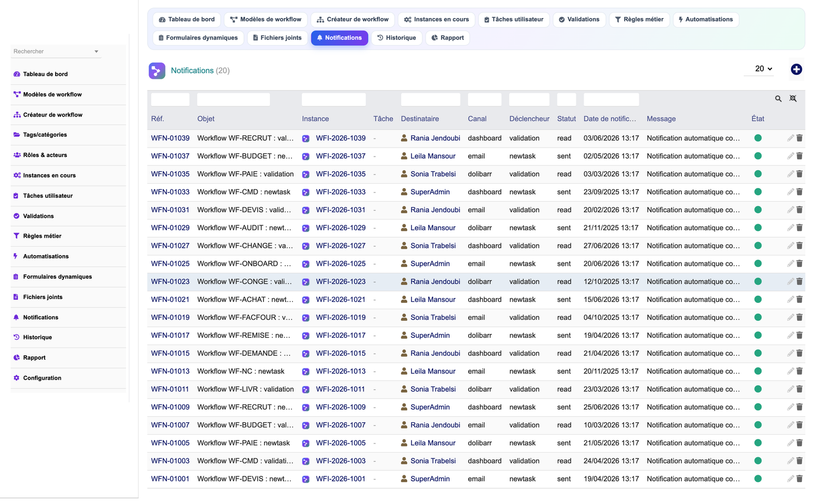The image size is (814, 504).
Task: Open notification link WFN-01023
Action: (170, 282)
